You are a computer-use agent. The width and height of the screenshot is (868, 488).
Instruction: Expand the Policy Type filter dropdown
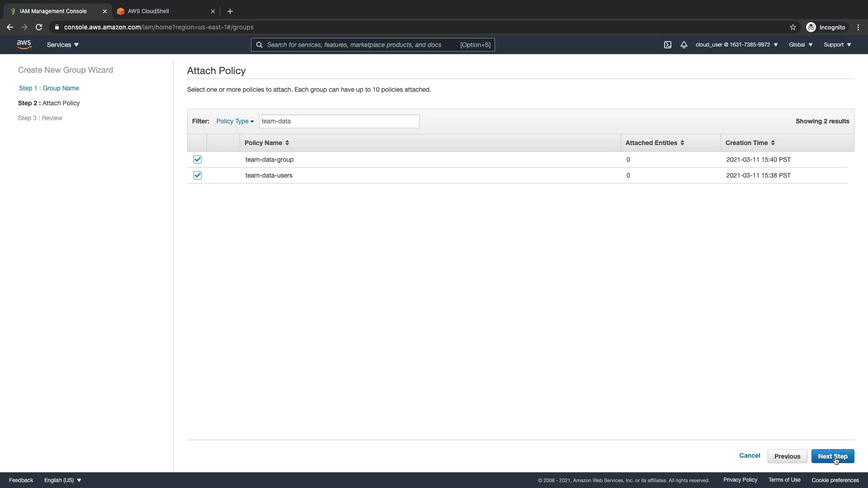(x=235, y=121)
